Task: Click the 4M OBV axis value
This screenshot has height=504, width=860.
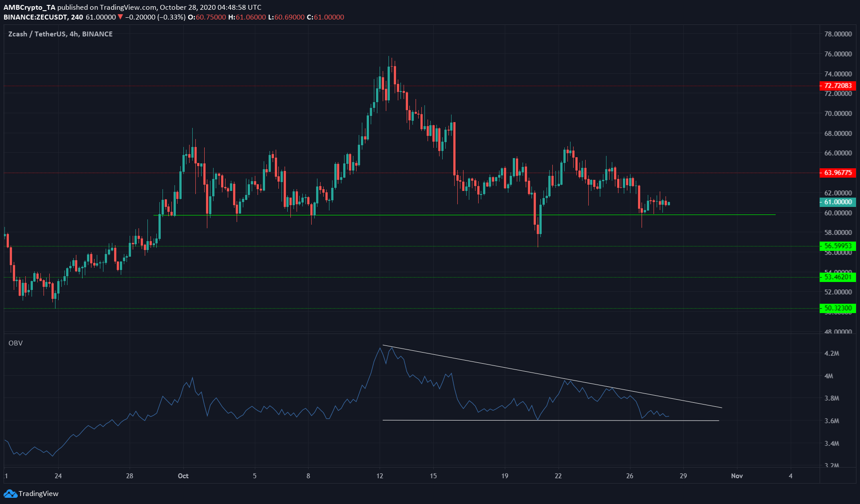Action: pos(828,376)
